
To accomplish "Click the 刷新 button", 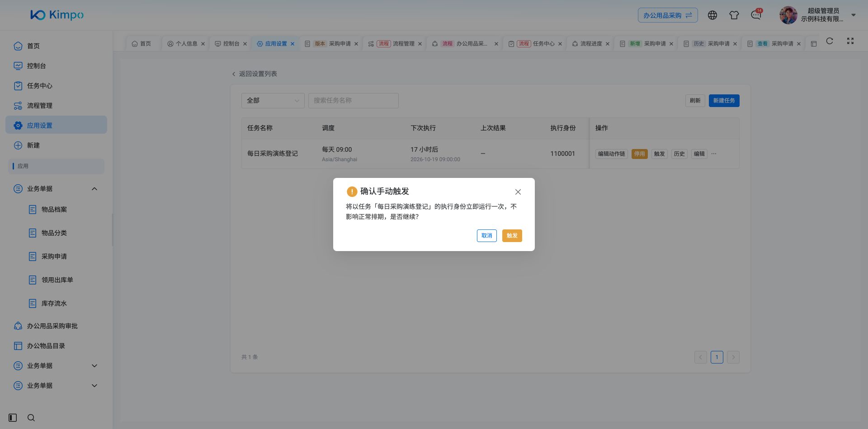I will click(695, 101).
